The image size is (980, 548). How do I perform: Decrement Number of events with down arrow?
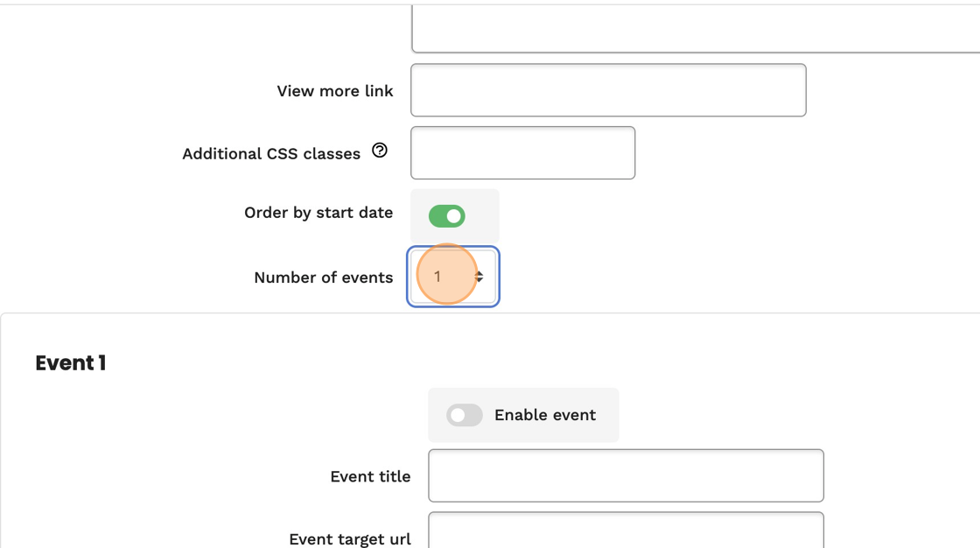click(479, 281)
